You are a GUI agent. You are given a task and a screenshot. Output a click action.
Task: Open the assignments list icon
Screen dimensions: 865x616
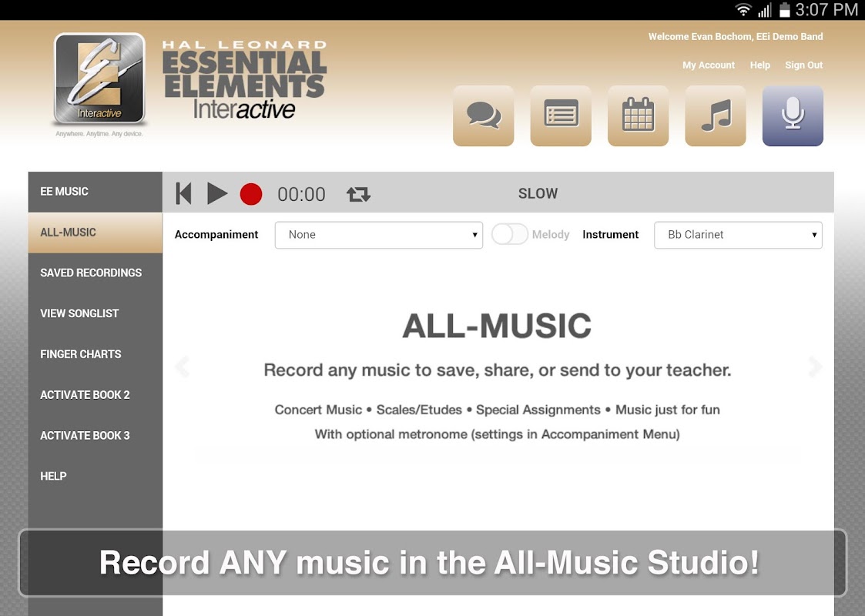pyautogui.click(x=561, y=115)
